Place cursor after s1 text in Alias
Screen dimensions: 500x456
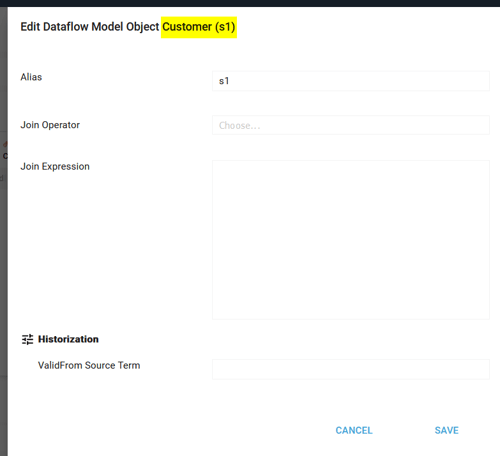tap(230, 81)
